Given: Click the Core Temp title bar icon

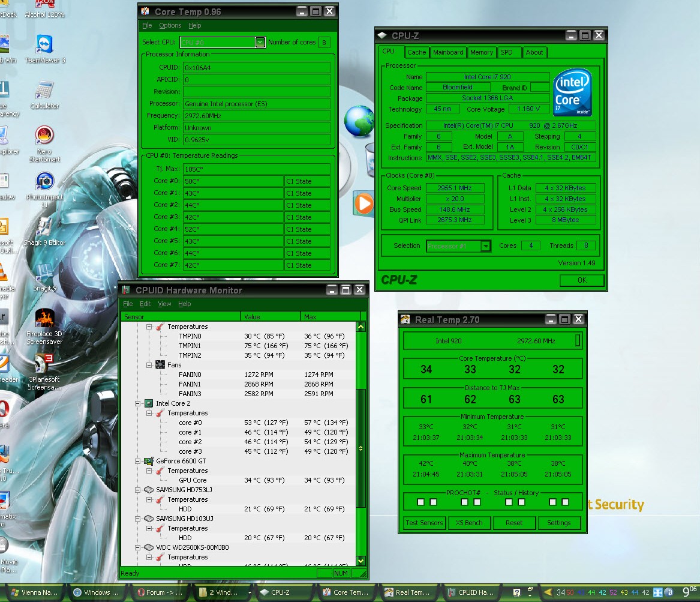Looking at the screenshot, I should (145, 11).
